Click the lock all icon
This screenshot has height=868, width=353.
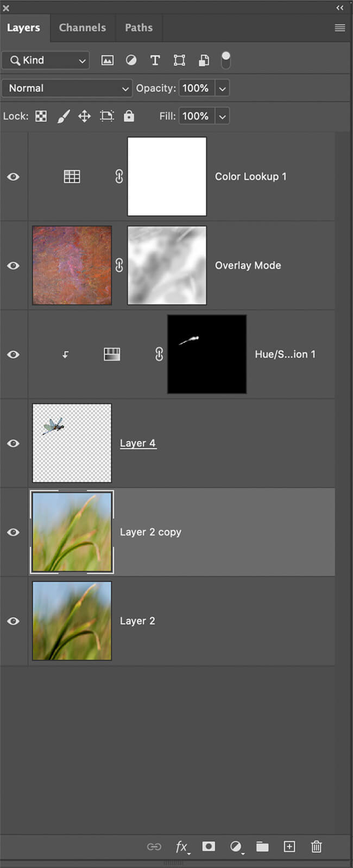129,116
